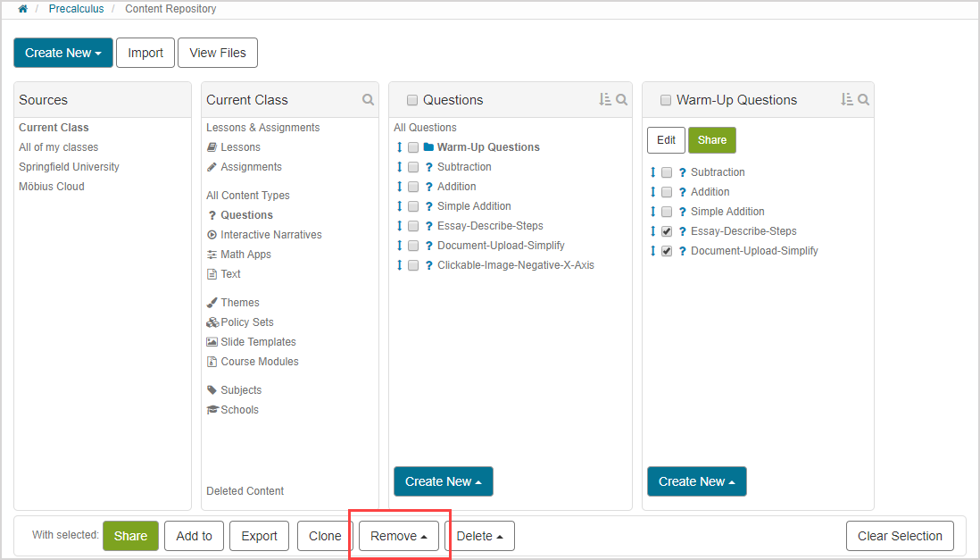This screenshot has height=560, width=980.
Task: Open search in Current Class panel
Action: [x=368, y=100]
